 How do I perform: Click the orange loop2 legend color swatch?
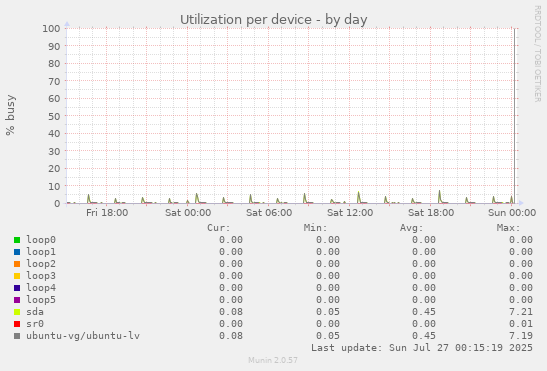(17, 264)
